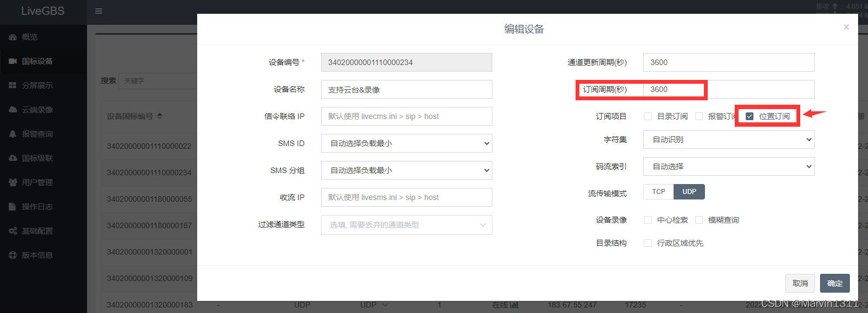Screen dimensions: 868x313
Task: Click the 确定 button
Action: point(835,283)
